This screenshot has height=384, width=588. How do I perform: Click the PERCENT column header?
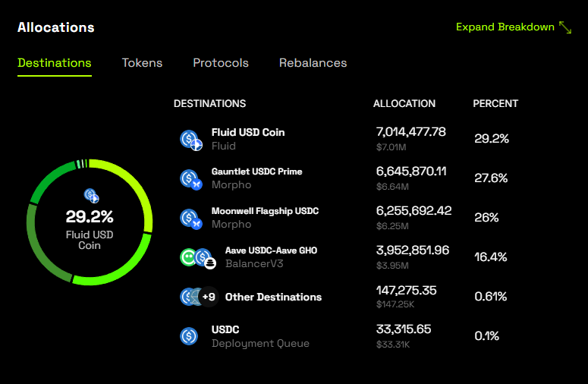coord(495,103)
